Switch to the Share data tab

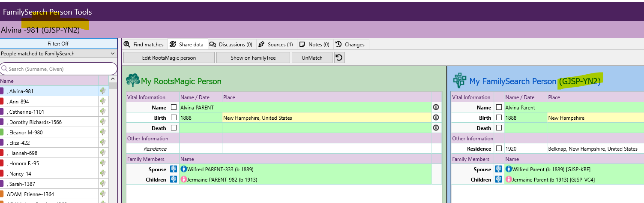[x=187, y=44]
